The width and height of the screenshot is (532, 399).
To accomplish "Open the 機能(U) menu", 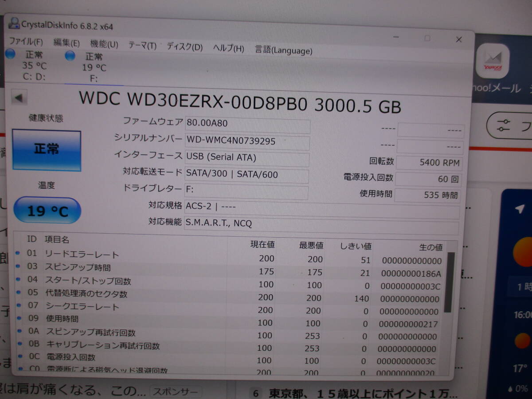I will 104,44.
